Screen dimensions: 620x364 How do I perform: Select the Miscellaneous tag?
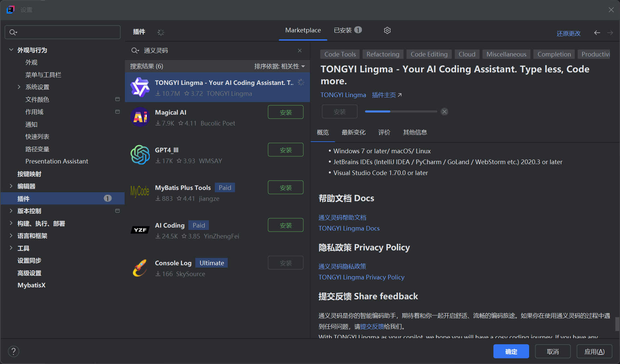pyautogui.click(x=506, y=54)
